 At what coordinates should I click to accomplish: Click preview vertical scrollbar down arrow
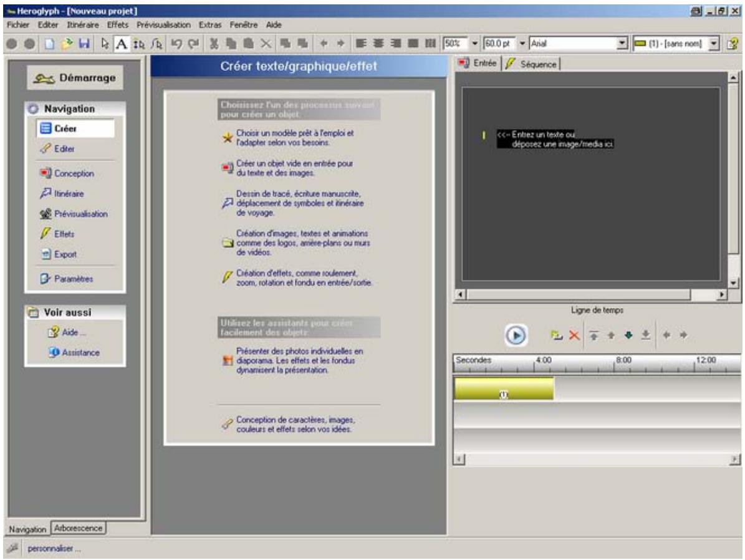(x=733, y=283)
